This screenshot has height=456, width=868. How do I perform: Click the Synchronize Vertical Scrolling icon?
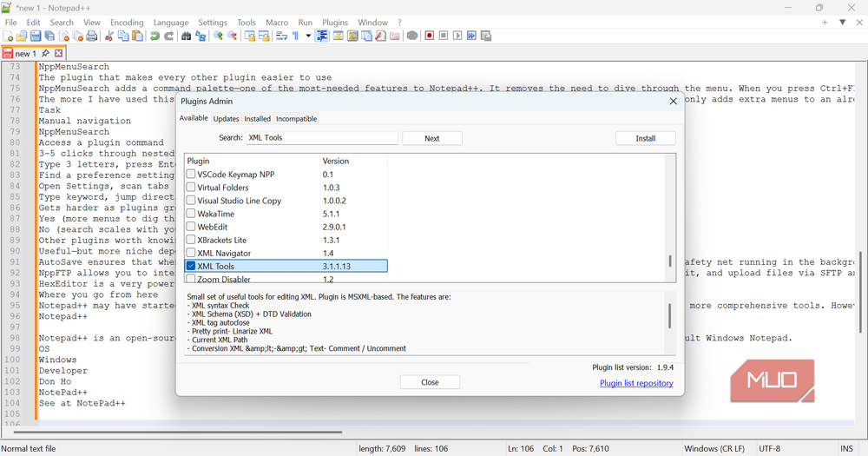coord(250,36)
